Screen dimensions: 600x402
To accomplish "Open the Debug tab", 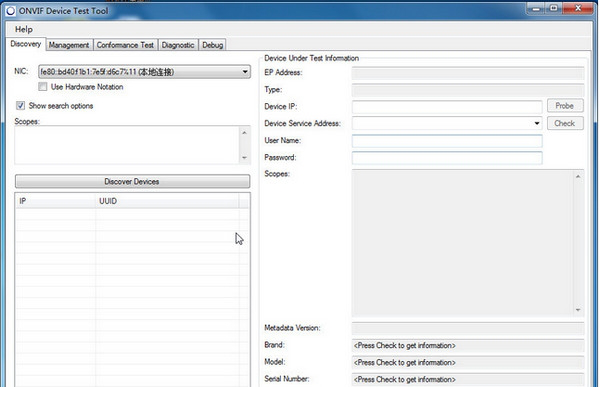I will tap(212, 45).
